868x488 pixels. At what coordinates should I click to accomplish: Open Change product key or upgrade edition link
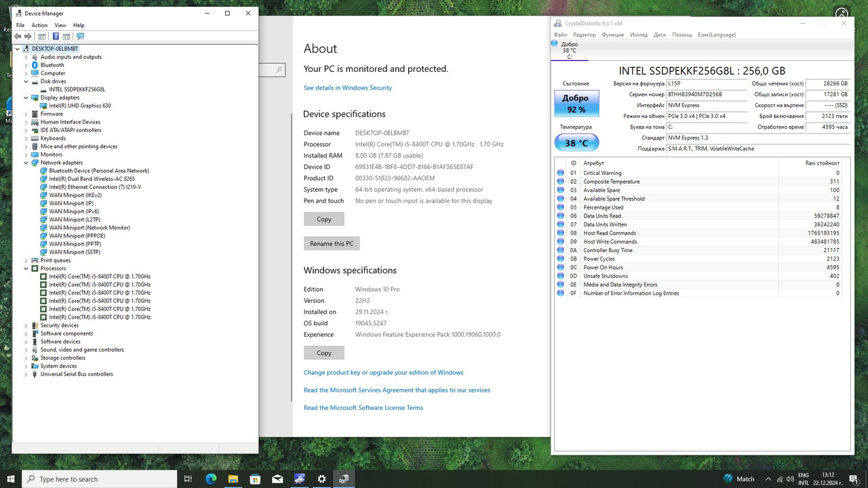pos(384,372)
